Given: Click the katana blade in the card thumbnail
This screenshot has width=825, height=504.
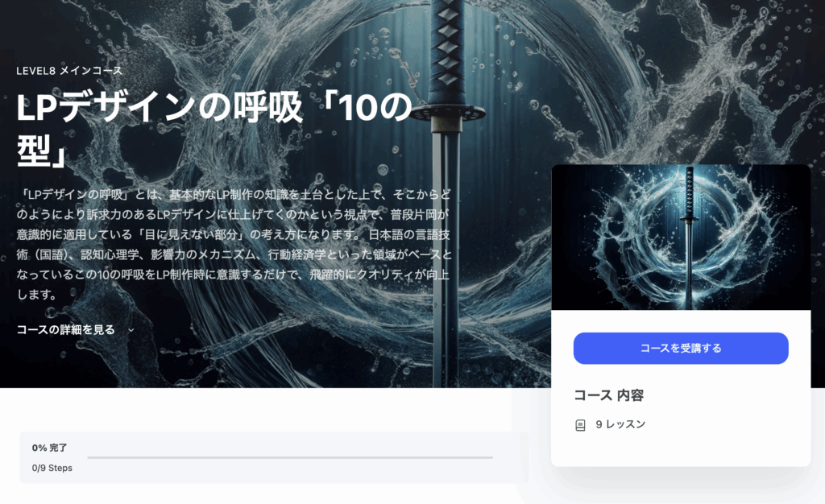Looking at the screenshot, I should 688,262.
